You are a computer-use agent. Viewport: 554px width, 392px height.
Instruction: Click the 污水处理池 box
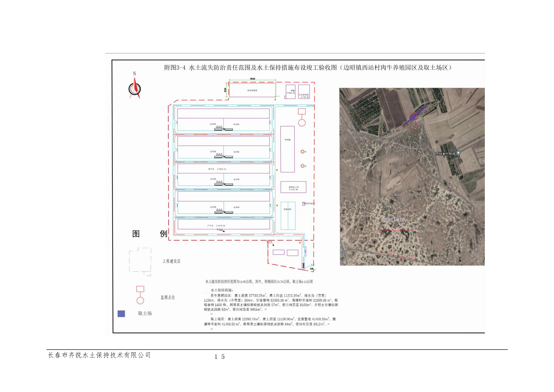(304, 92)
